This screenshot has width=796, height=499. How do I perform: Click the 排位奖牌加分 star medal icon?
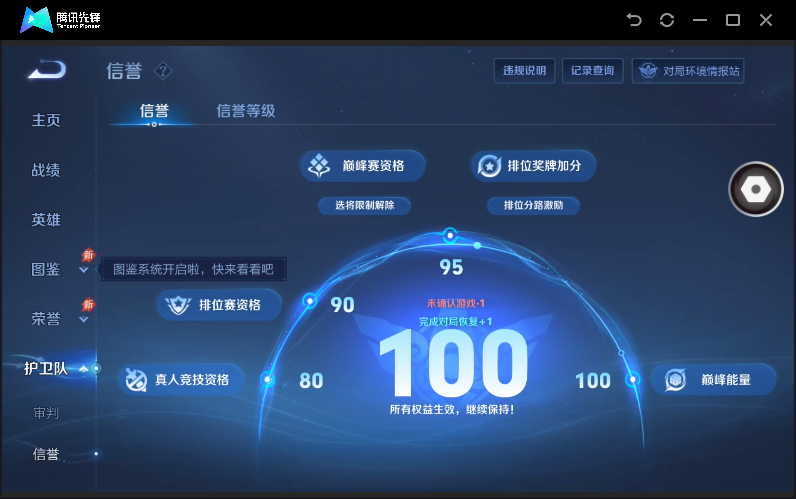tap(489, 165)
